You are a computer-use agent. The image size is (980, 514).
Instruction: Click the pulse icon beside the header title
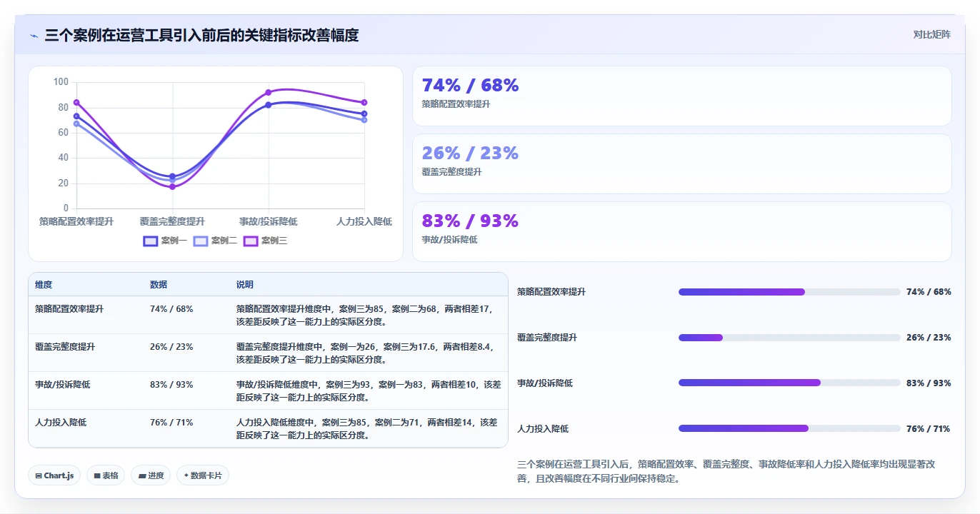click(34, 35)
